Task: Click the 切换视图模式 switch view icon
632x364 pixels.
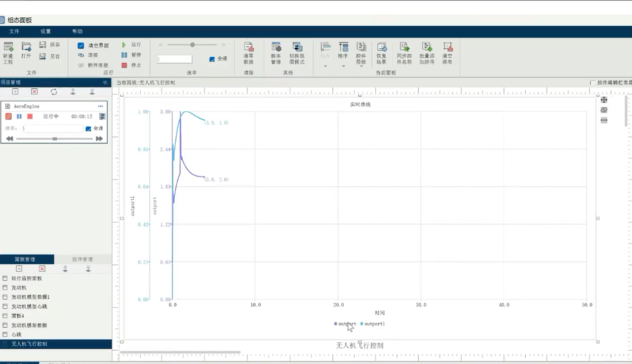Action: pyautogui.click(x=297, y=48)
